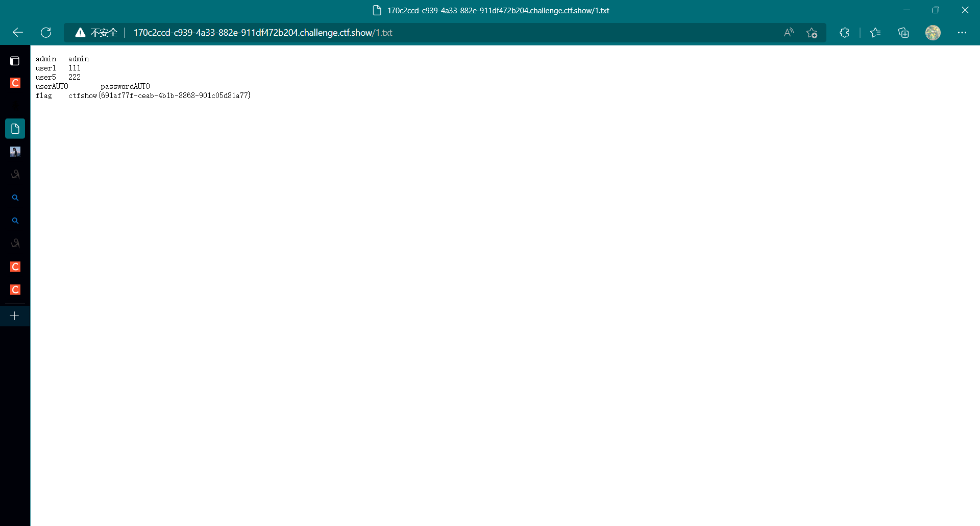This screenshot has width=980, height=526.
Task: Open the Favorites list
Action: coord(875,33)
